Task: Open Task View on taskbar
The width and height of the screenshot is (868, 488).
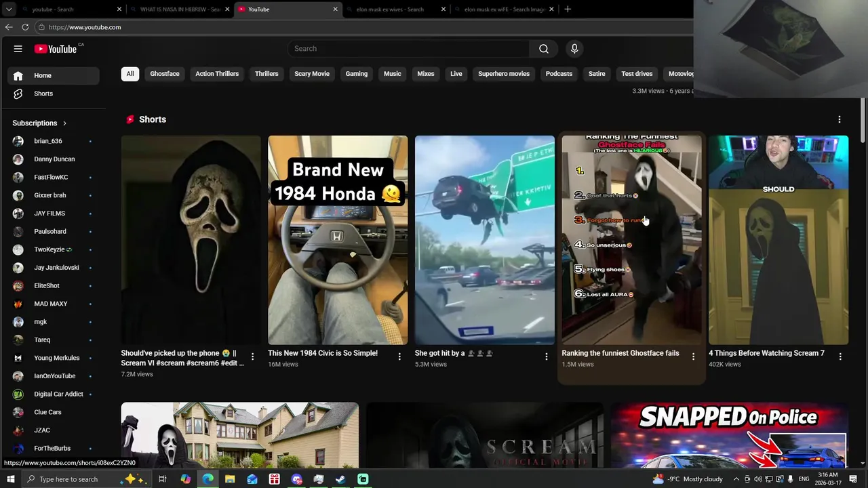Action: tap(163, 479)
